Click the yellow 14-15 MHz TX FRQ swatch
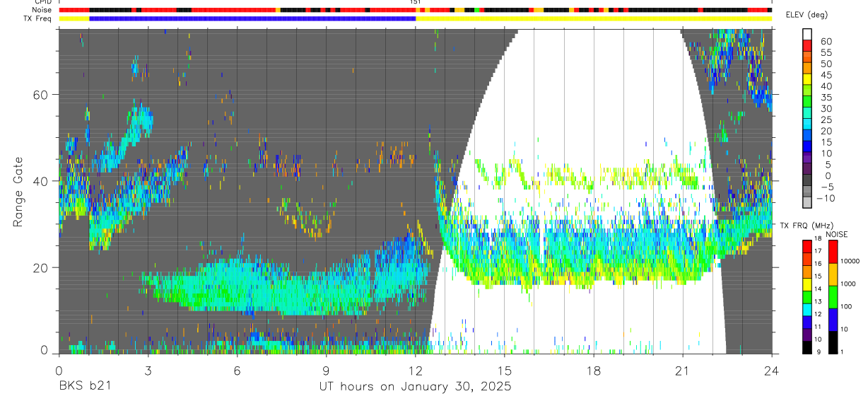Screen dimensions: 868x401 tap(807, 284)
